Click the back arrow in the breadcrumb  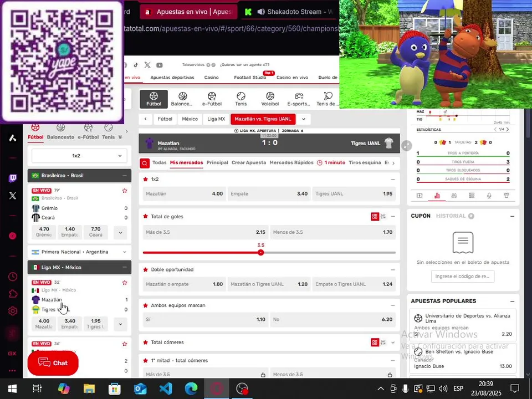tap(146, 119)
